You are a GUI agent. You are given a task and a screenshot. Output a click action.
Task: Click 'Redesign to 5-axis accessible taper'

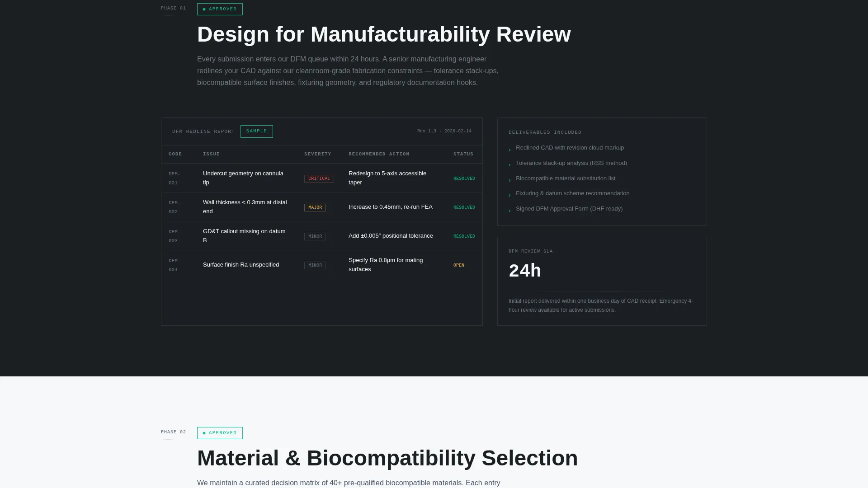(x=387, y=178)
